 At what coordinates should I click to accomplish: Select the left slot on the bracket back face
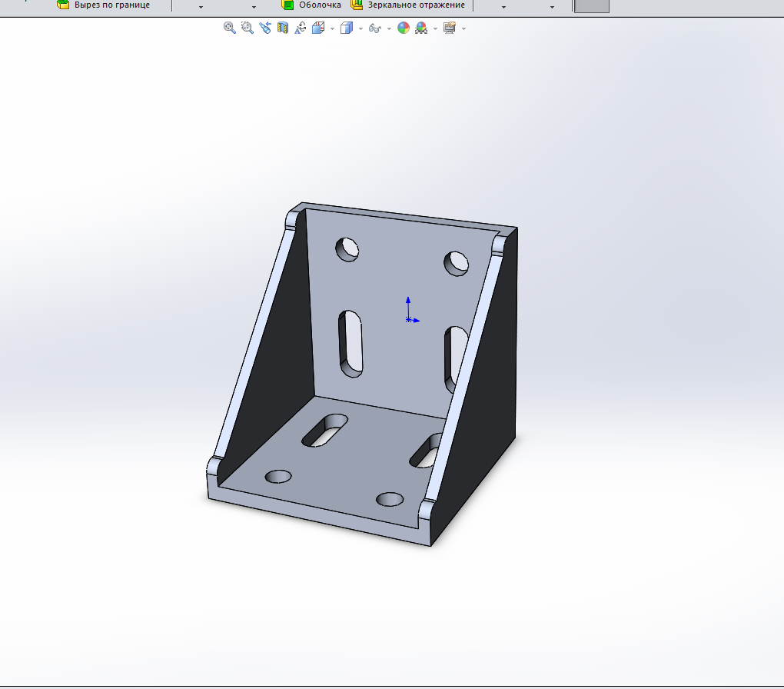point(350,344)
